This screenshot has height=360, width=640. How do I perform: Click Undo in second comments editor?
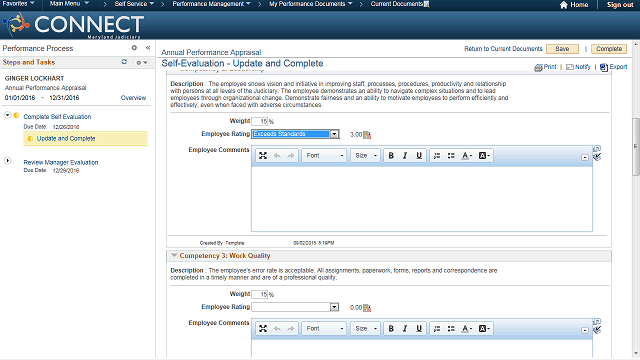[x=277, y=329]
